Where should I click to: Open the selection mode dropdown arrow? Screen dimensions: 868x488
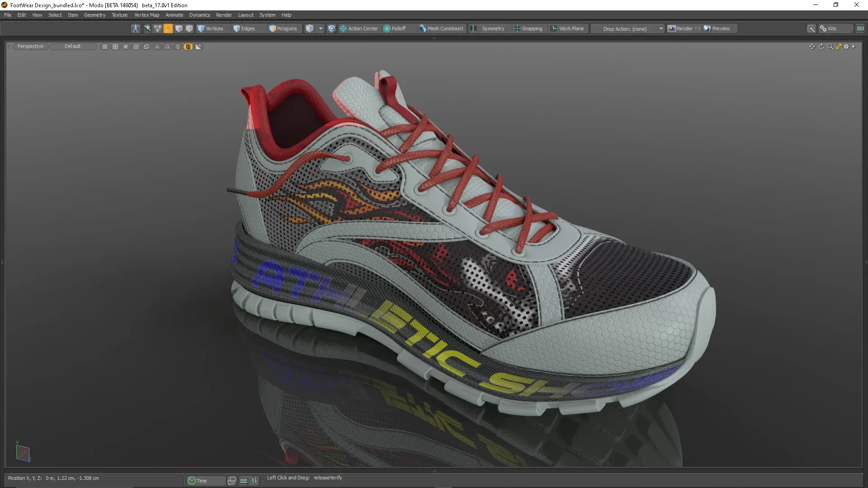click(321, 28)
